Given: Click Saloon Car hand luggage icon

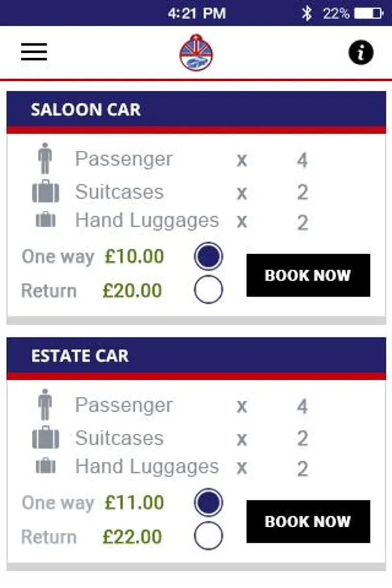Looking at the screenshot, I should coord(46,221).
